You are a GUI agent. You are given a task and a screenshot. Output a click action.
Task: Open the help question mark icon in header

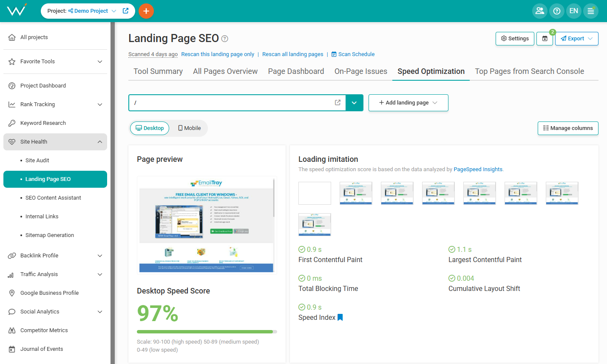557,11
